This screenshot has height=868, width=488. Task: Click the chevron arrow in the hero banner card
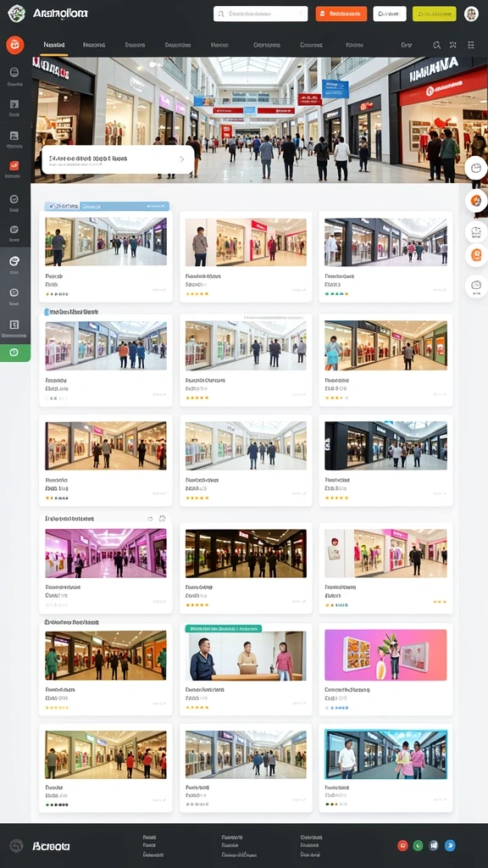pyautogui.click(x=181, y=159)
